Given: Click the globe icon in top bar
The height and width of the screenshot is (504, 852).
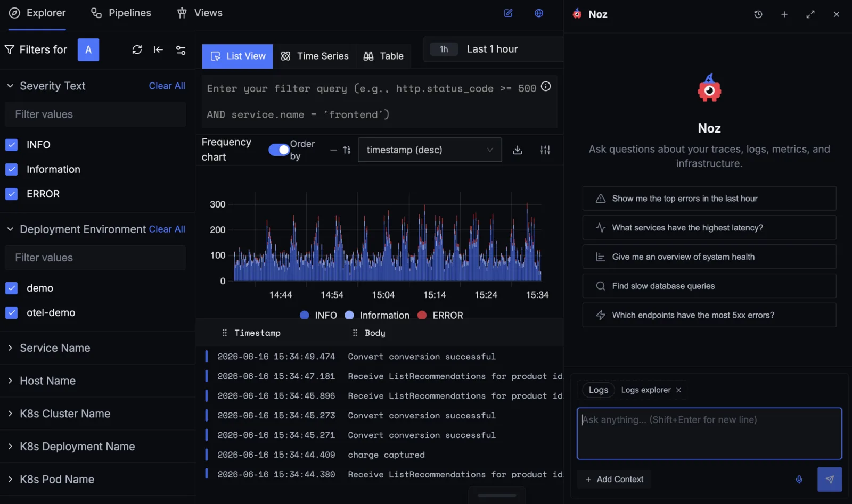Looking at the screenshot, I should [x=539, y=13].
